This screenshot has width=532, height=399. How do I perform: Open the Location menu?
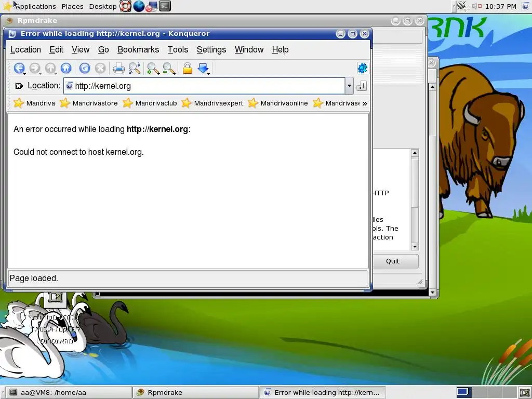tap(25, 49)
